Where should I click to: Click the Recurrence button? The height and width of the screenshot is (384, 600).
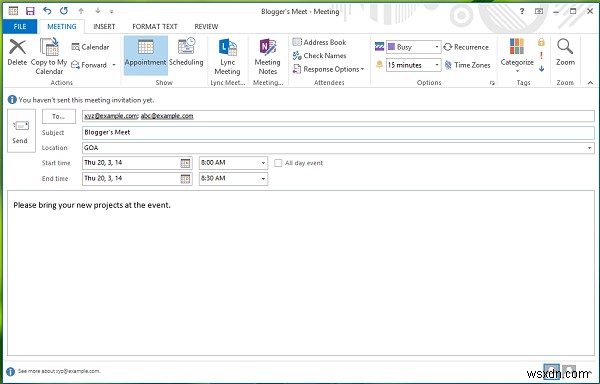tap(466, 47)
